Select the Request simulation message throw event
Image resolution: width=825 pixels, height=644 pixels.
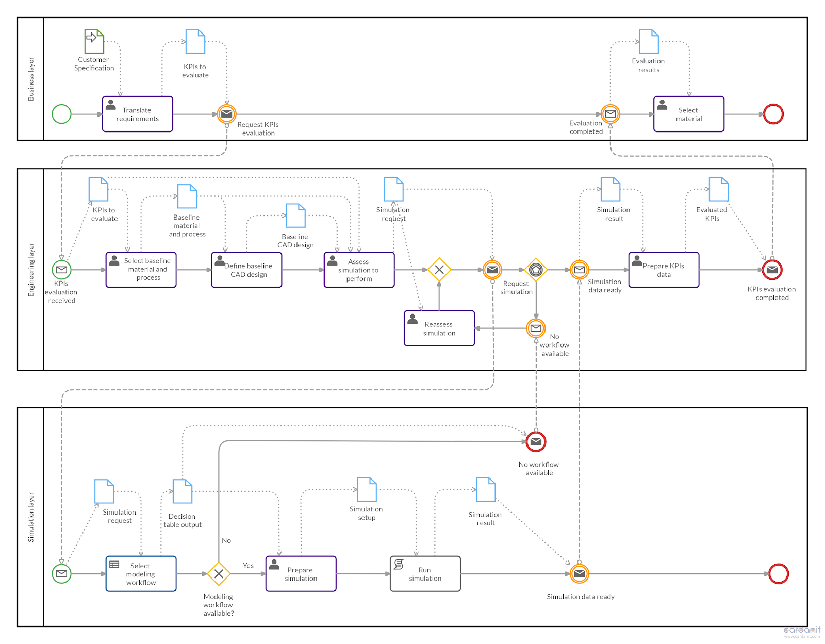click(492, 270)
